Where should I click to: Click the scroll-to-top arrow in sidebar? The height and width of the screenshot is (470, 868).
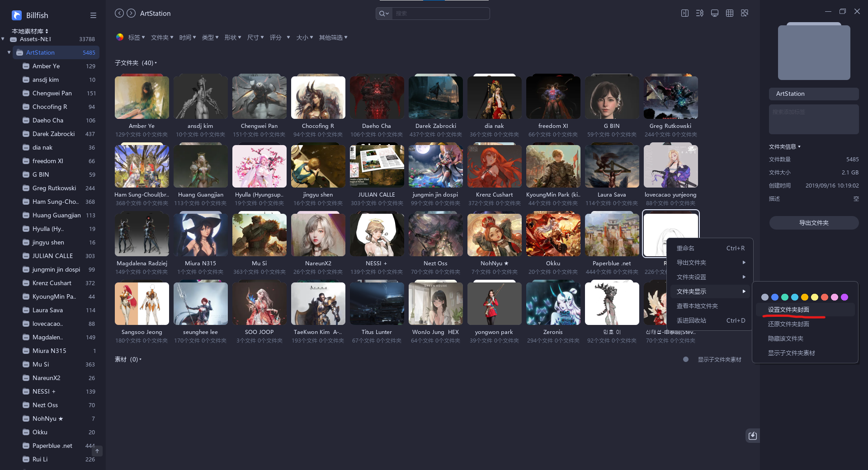(97, 451)
